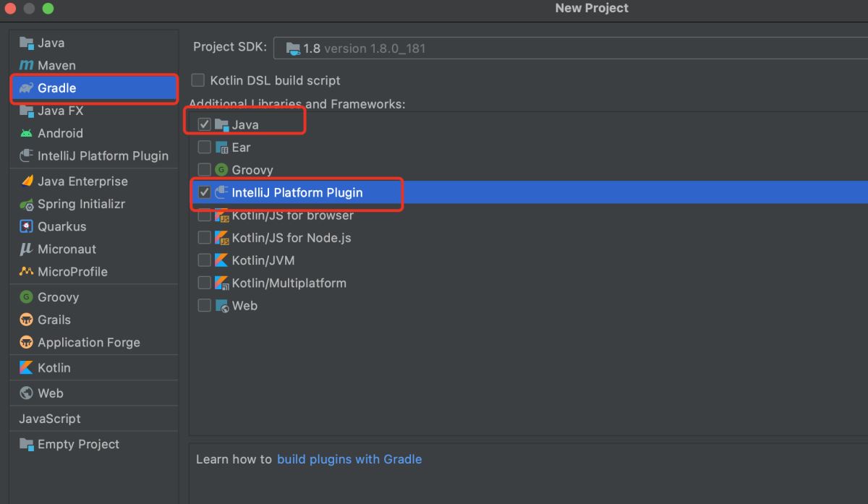Open the Project SDK dropdown

coord(570,48)
